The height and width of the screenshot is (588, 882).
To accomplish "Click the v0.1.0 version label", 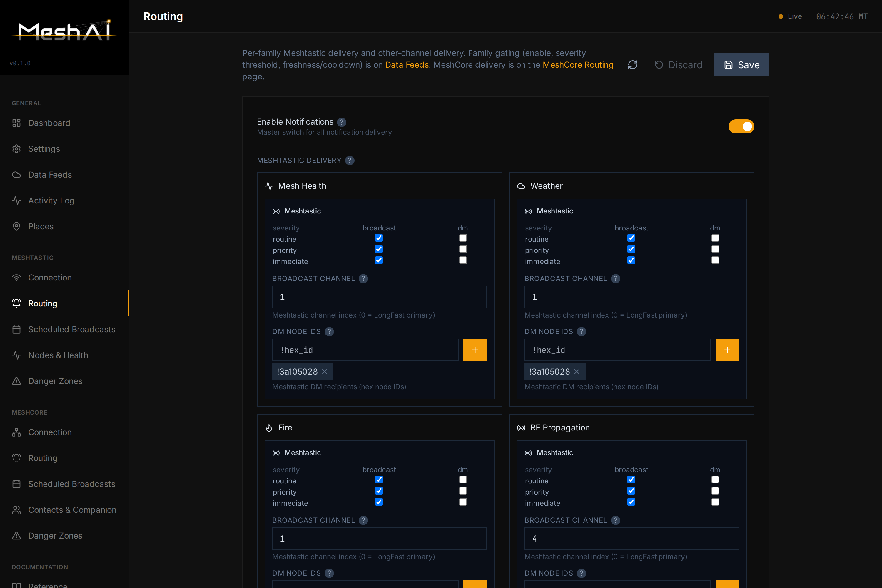I will tap(20, 64).
